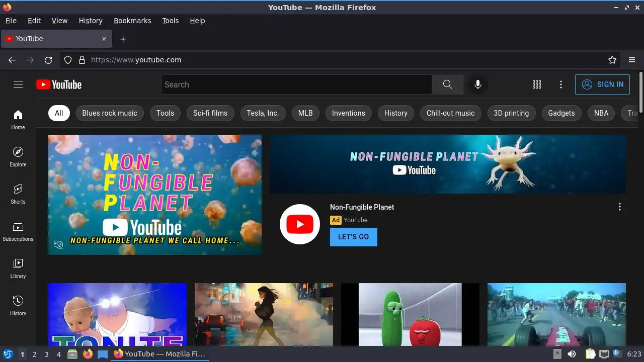Click the SIGN IN button
Screen dimensions: 644x362
click(603, 84)
